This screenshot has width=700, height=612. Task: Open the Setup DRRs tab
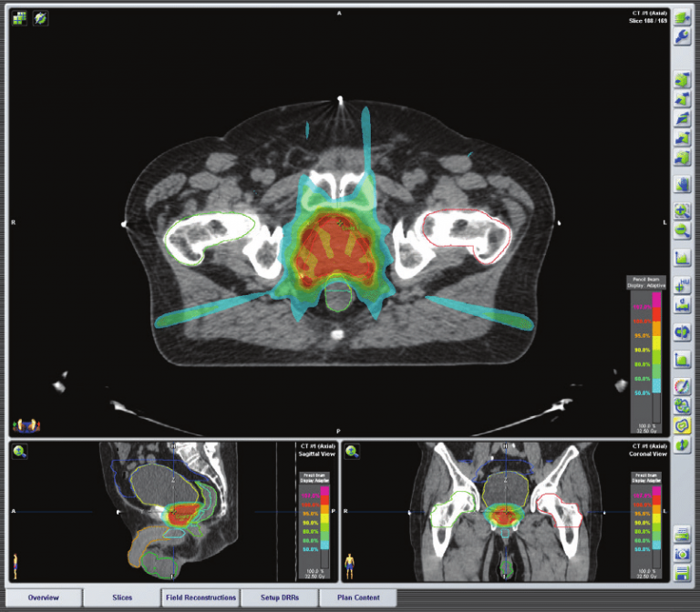pos(280,597)
